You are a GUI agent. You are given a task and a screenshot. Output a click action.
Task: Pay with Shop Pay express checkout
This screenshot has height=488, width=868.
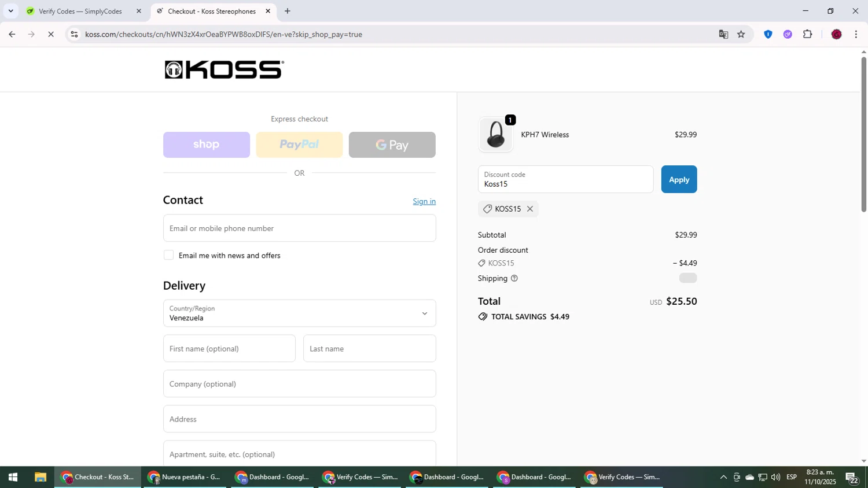coord(207,145)
